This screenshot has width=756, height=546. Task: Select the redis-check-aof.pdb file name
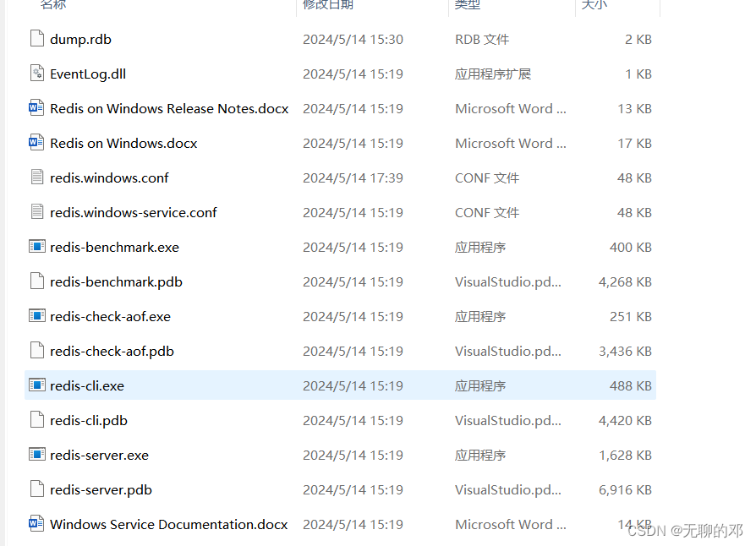pyautogui.click(x=111, y=351)
